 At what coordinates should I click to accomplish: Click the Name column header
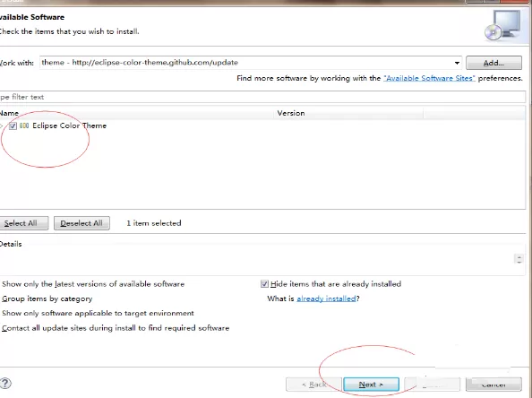136,113
